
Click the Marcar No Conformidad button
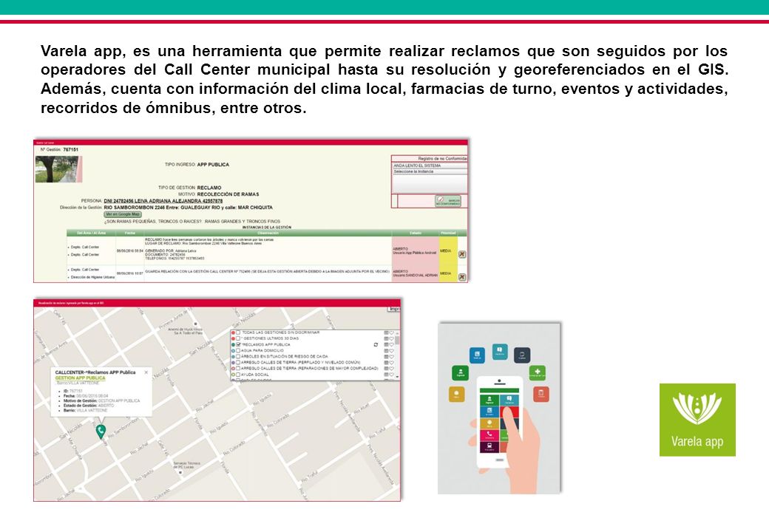(x=448, y=201)
